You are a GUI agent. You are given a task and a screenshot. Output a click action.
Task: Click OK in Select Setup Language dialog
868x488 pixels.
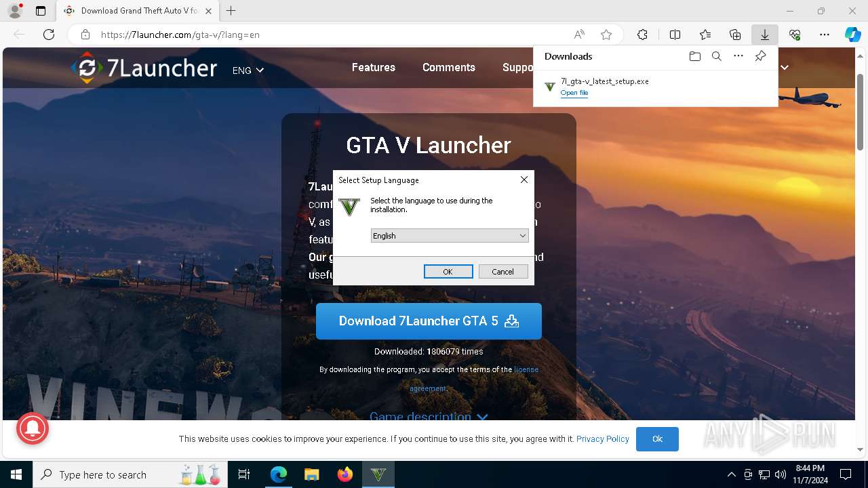pos(448,271)
